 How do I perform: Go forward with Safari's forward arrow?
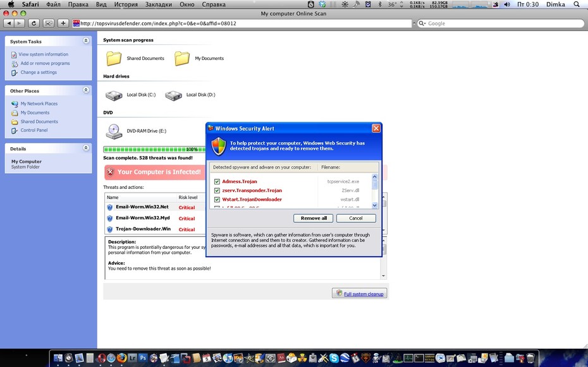pos(20,23)
